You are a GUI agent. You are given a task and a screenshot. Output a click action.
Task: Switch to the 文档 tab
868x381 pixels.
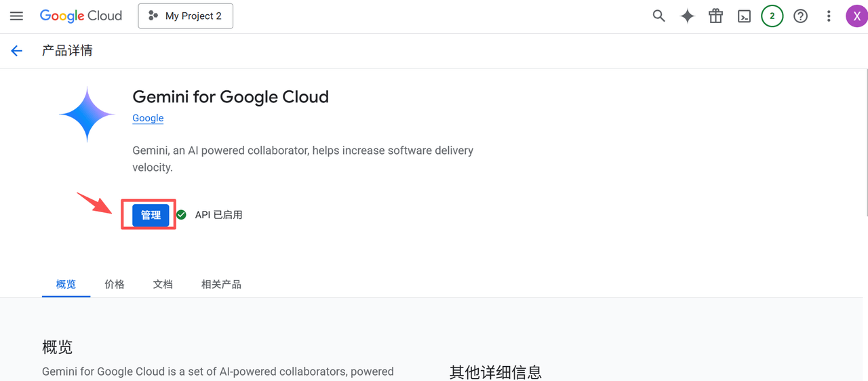tap(163, 285)
